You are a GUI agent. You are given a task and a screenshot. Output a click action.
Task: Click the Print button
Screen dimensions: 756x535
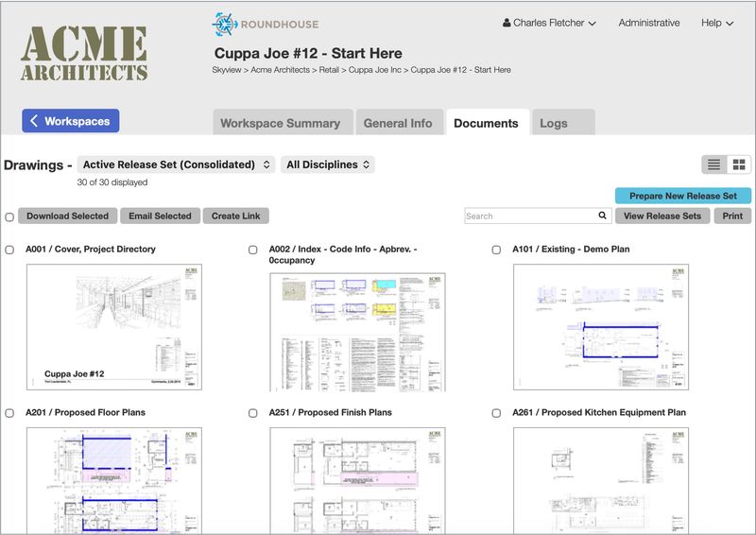tap(732, 216)
